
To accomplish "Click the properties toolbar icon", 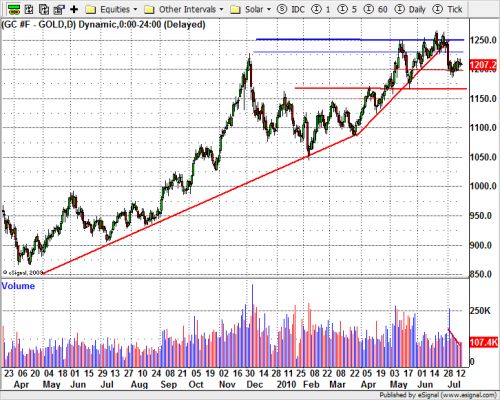I will pyautogui.click(x=59, y=9).
